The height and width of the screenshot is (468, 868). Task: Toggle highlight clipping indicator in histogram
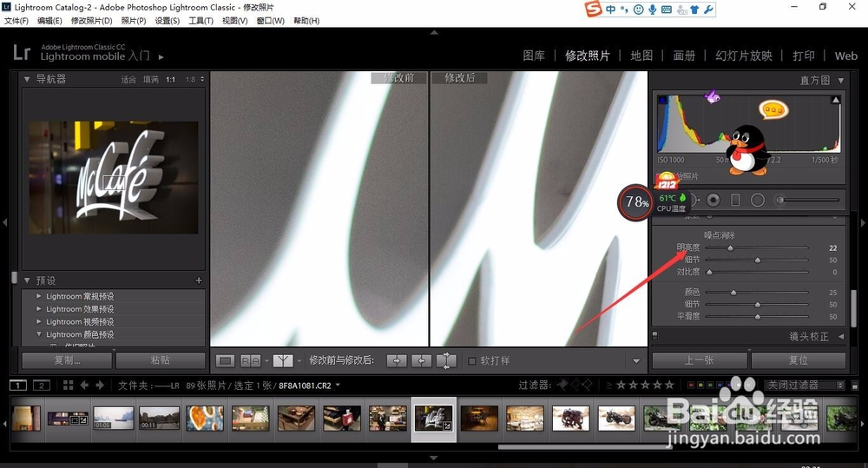tap(836, 100)
